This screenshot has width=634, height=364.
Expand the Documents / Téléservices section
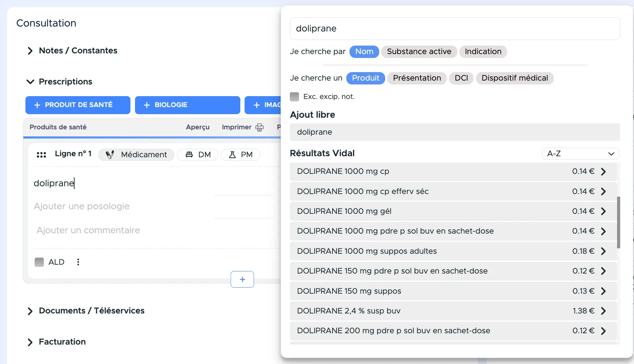pos(30,311)
